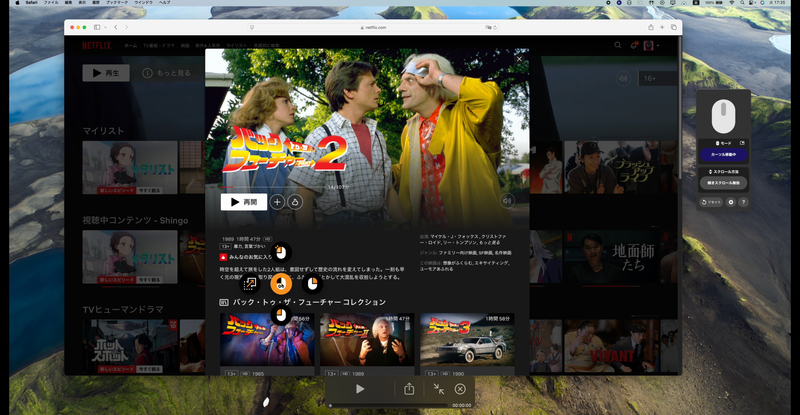Open the Safari menu in macOS menu bar

point(32,3)
